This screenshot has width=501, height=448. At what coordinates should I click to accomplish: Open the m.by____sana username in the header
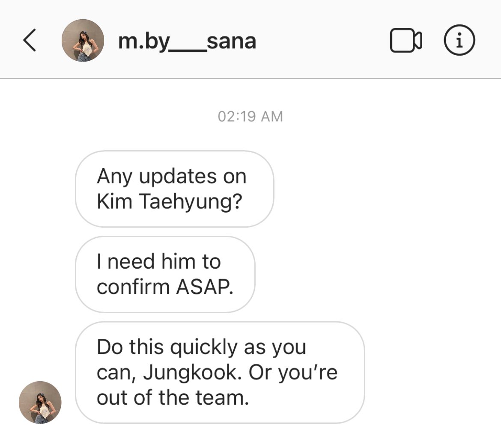187,42
